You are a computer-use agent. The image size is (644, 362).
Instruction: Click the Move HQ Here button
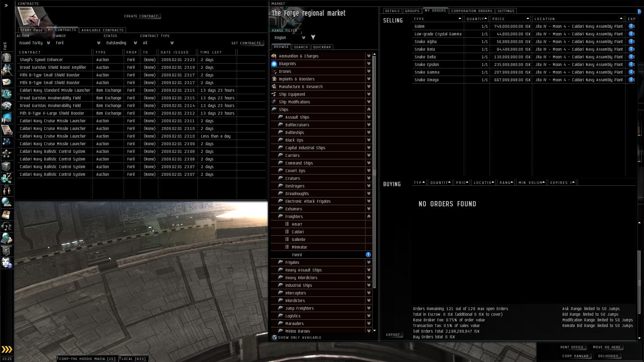click(607, 347)
